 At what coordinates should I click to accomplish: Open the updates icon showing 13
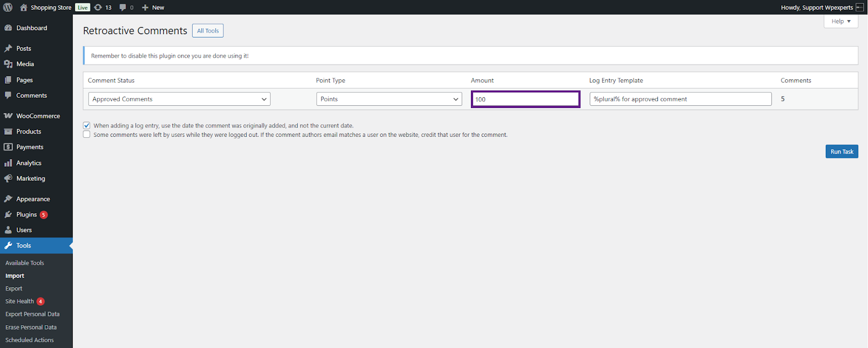[x=98, y=7]
